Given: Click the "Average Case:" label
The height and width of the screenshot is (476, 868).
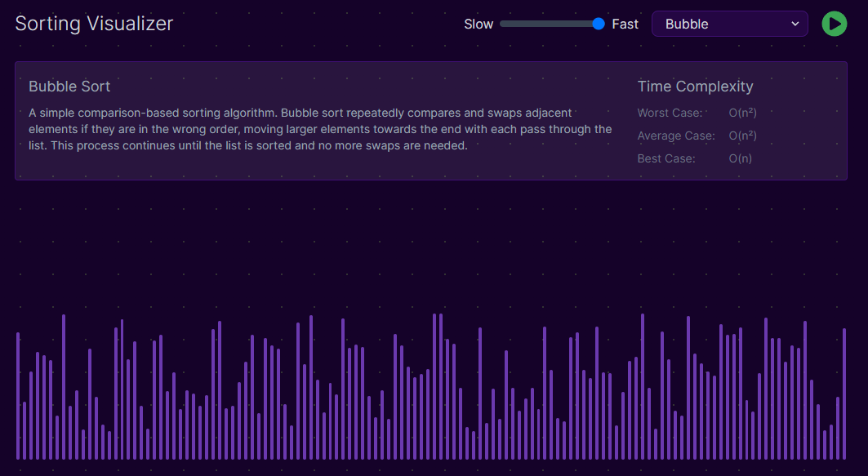Looking at the screenshot, I should click(x=676, y=136).
